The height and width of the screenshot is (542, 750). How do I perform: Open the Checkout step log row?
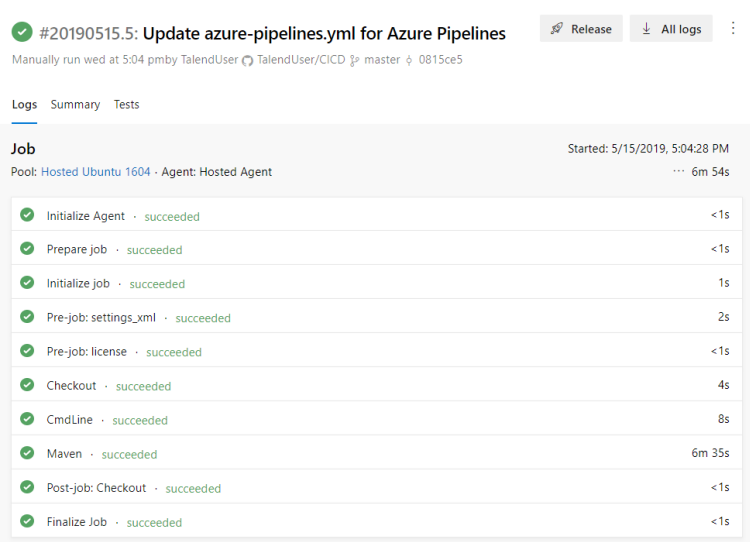[x=72, y=386]
